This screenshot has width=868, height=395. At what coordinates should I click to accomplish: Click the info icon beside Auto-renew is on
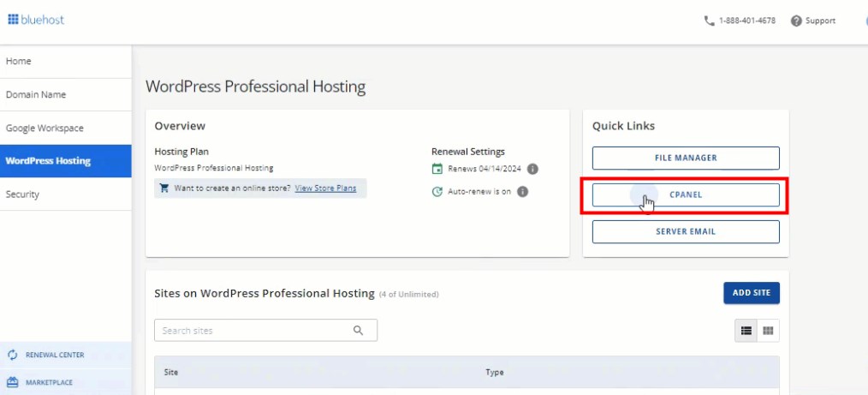522,191
